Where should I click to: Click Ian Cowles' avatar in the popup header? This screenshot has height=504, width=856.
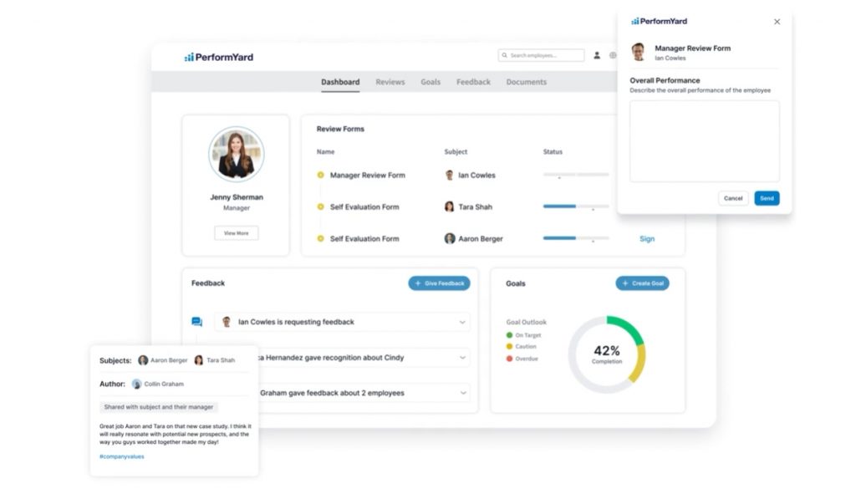point(638,52)
